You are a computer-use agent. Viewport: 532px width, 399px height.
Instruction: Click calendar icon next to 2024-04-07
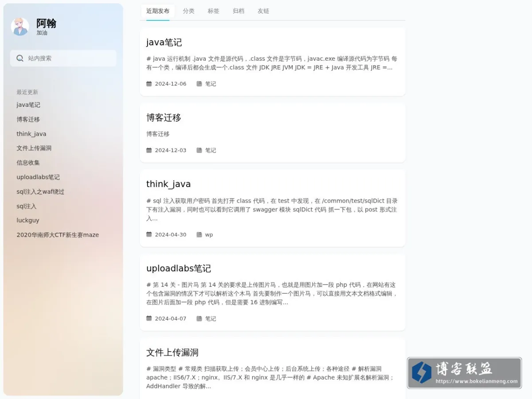[149, 319]
